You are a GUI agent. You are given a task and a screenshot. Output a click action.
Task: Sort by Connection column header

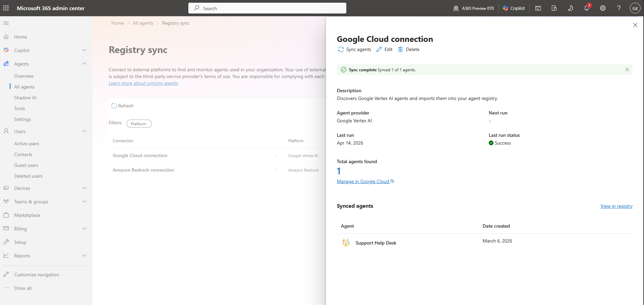[x=123, y=141]
